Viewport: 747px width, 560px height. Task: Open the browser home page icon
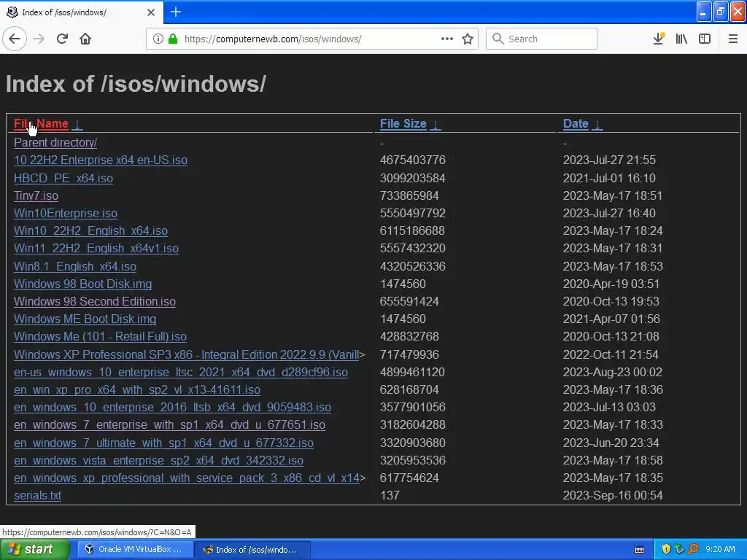point(85,39)
